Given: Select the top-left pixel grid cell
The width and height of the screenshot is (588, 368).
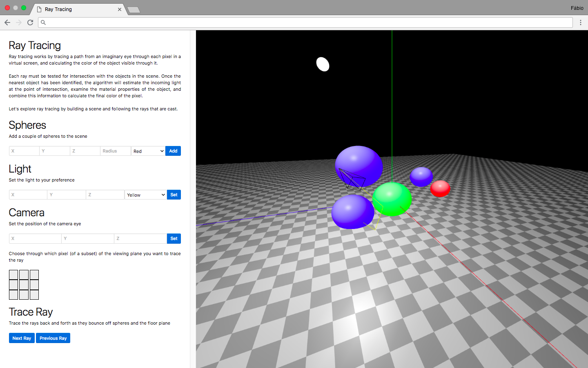Looking at the screenshot, I should click(13, 275).
